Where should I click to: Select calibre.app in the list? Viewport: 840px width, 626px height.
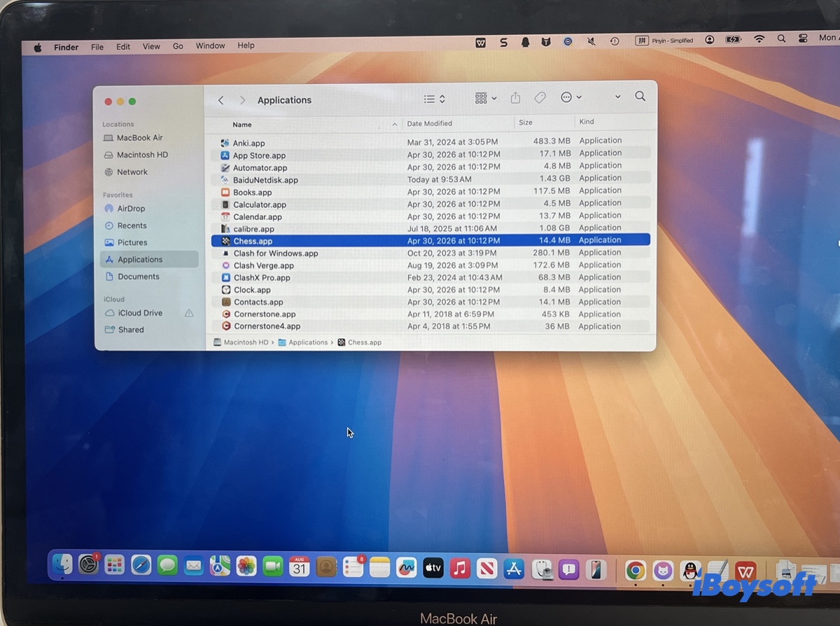(430, 228)
